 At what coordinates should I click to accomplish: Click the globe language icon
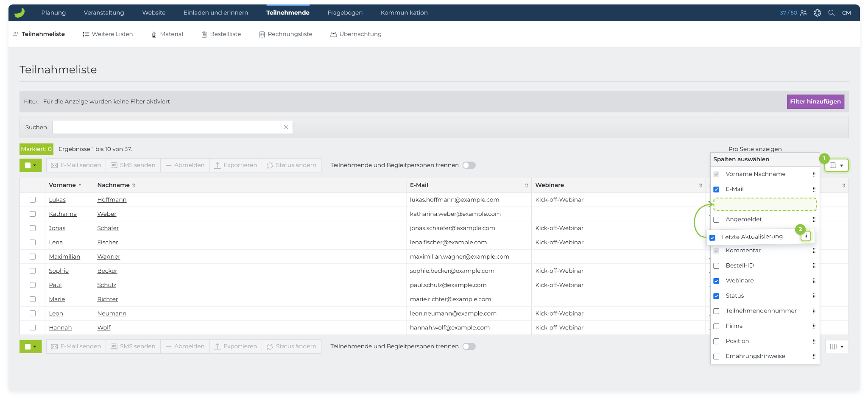817,13
